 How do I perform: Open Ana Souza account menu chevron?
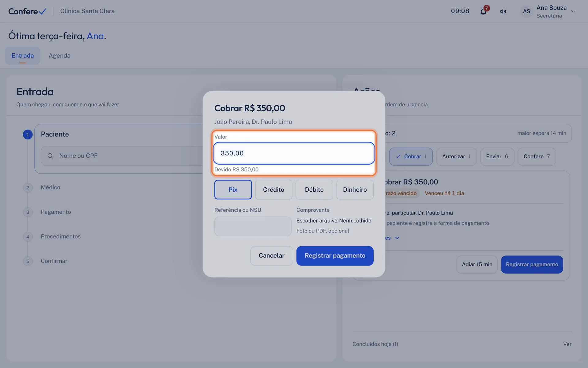coord(573,11)
